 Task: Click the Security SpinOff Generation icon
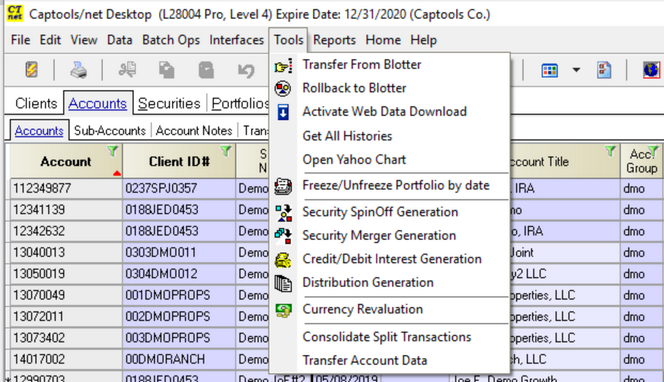tap(283, 213)
